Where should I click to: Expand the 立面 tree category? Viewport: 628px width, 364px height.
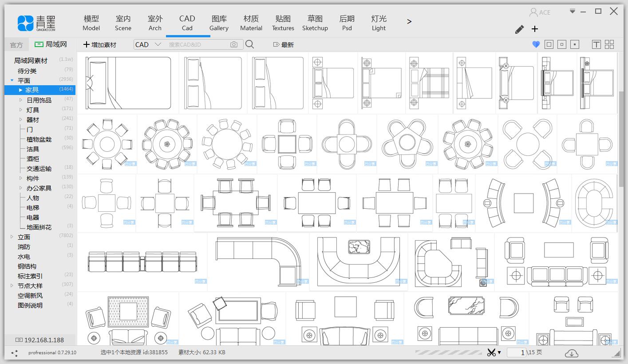(12, 237)
